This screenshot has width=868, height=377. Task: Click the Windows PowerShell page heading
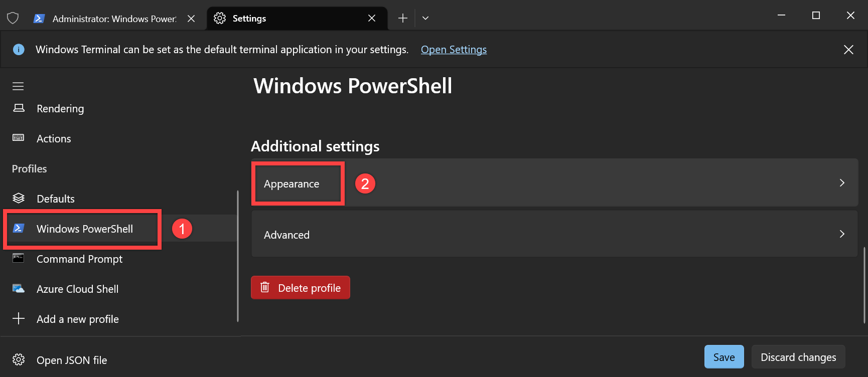(x=353, y=86)
